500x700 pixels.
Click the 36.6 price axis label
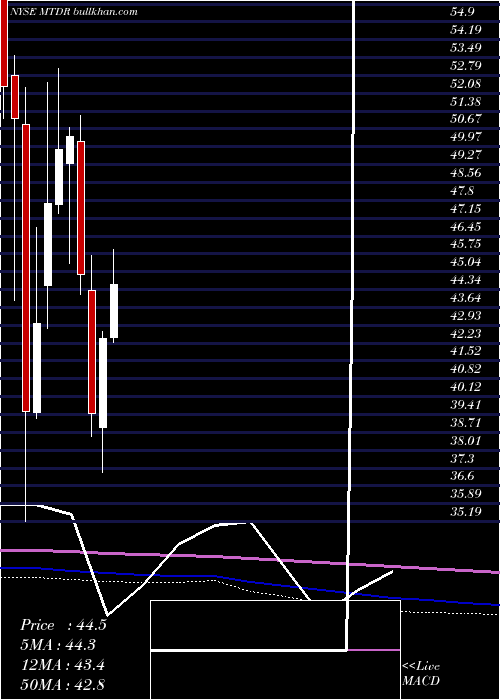tap(462, 476)
